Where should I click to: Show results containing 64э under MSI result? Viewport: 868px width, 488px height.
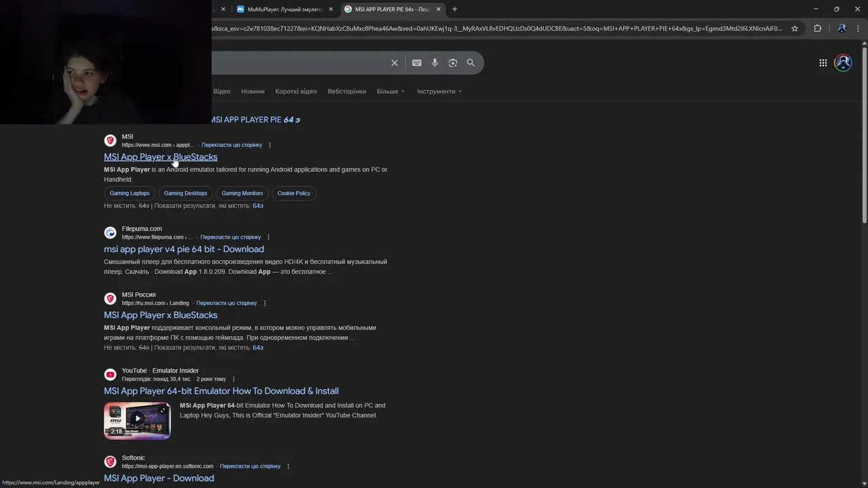pos(258,206)
